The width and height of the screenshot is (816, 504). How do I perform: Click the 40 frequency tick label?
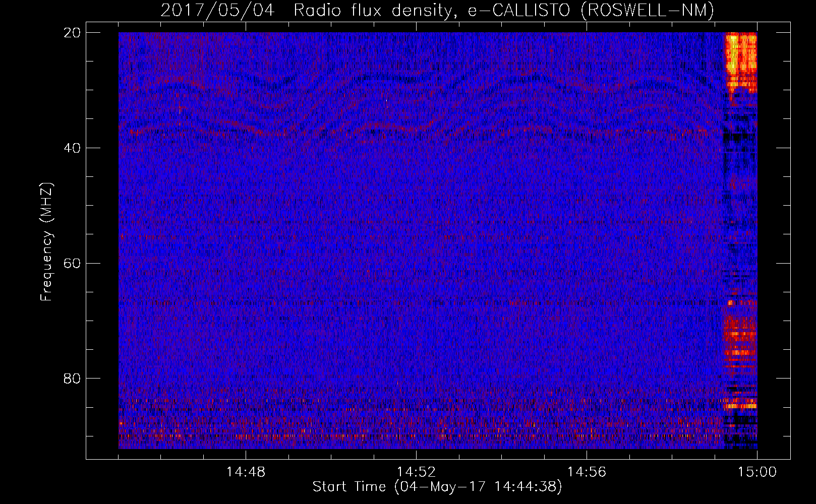72,148
